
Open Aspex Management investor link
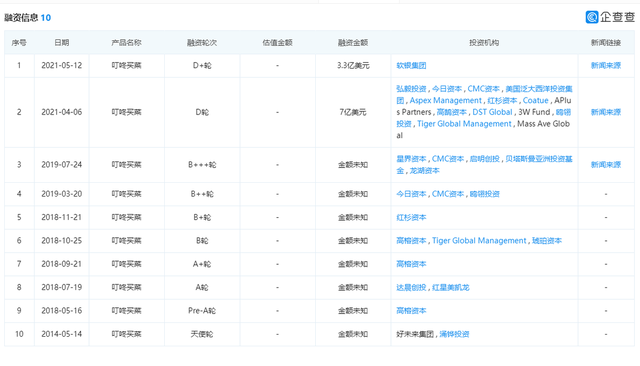coord(445,100)
